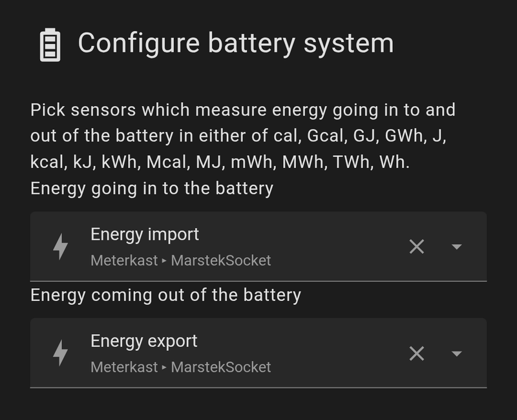Click MarstekSocket under the Energy export sensor
Viewport: 517px width, 420px height.
(221, 367)
